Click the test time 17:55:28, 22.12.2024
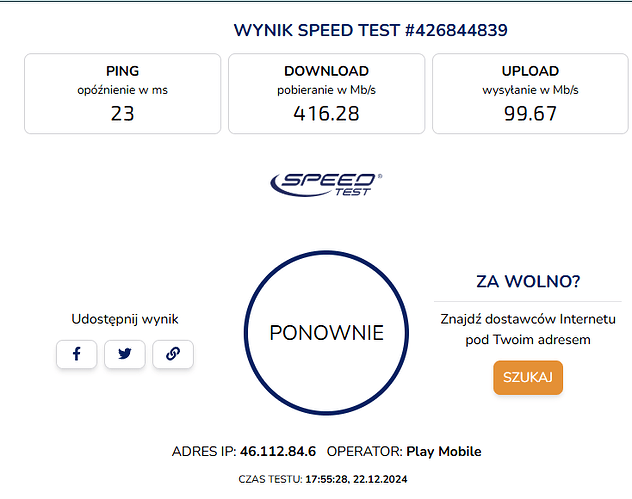 (355, 480)
